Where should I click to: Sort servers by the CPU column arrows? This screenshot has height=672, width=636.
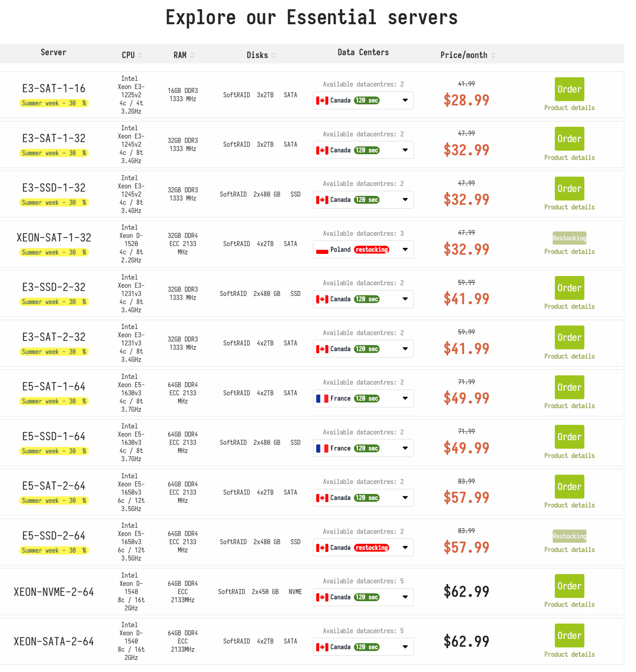[x=140, y=55]
